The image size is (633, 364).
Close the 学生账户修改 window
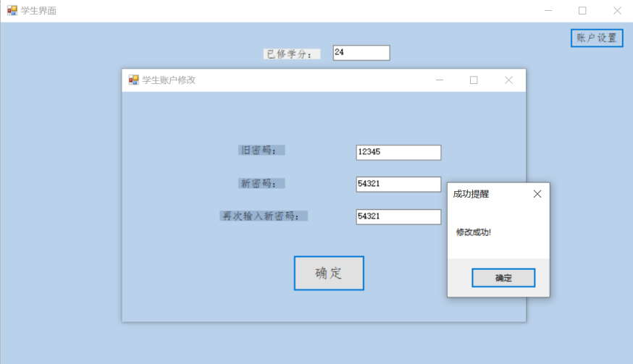tap(508, 80)
